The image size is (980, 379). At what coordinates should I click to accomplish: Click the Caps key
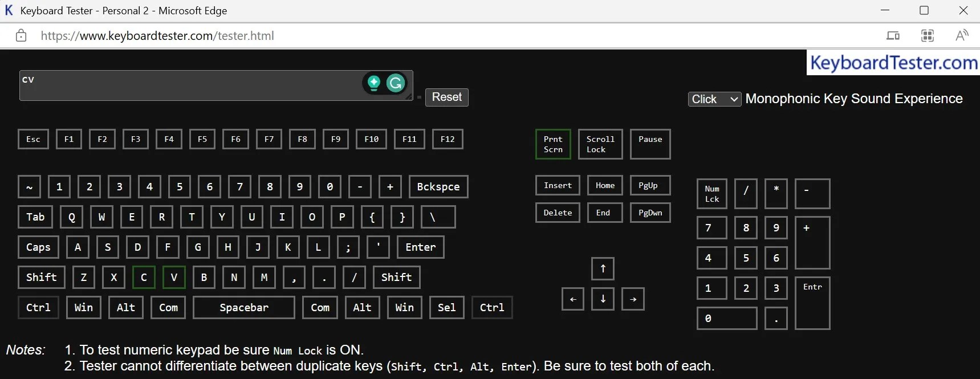coord(38,247)
